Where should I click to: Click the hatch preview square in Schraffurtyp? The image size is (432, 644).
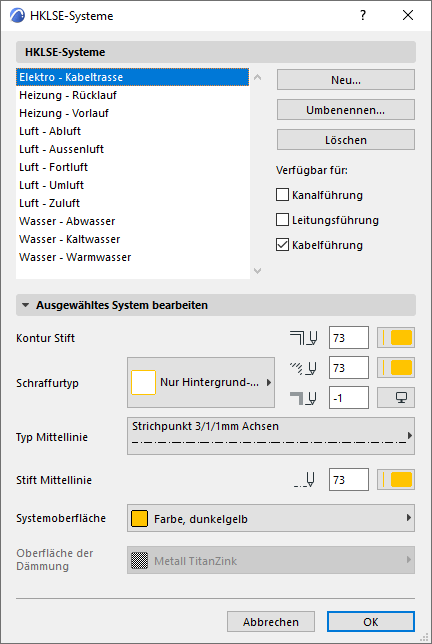click(143, 382)
